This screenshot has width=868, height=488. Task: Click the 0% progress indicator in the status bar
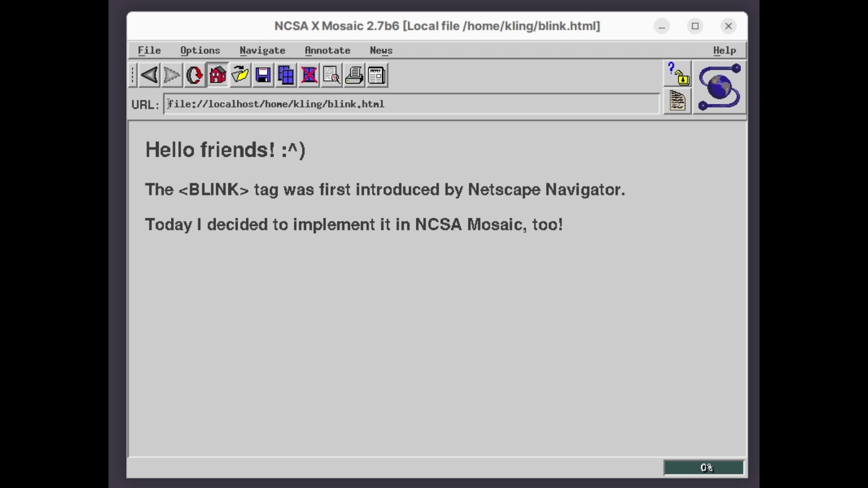pyautogui.click(x=703, y=468)
